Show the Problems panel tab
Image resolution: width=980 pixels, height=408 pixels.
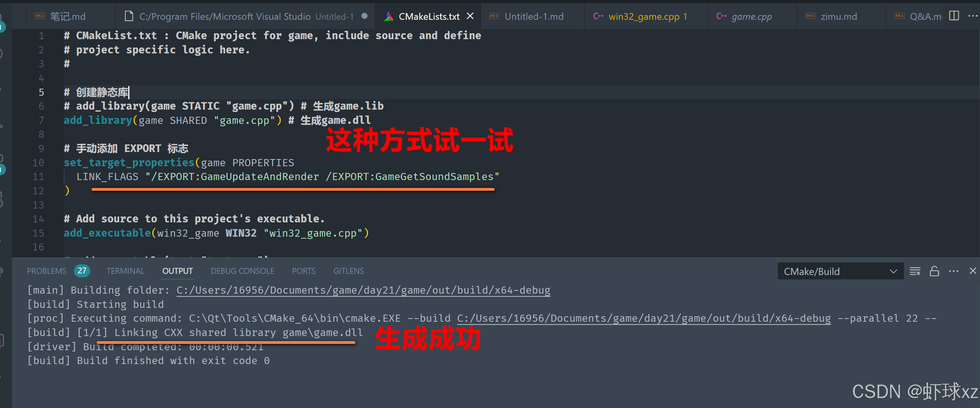[x=47, y=271]
